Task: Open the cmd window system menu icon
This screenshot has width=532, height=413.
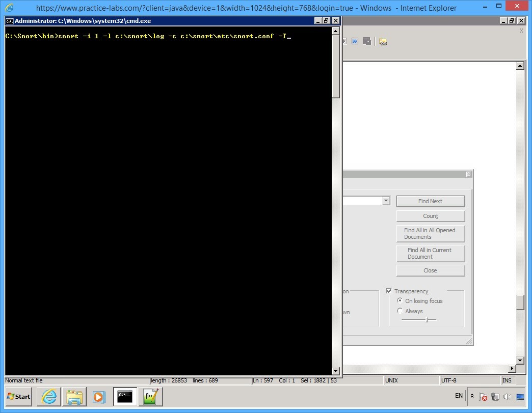Action: tap(9, 21)
